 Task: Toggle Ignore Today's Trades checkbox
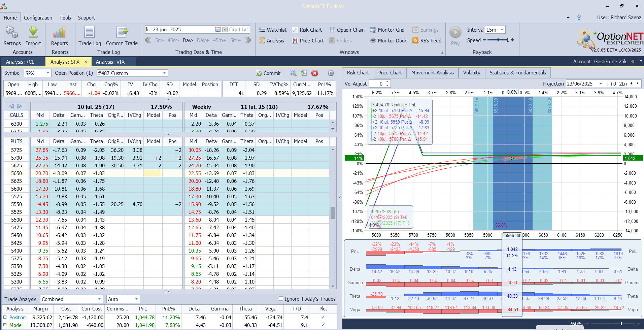281,299
